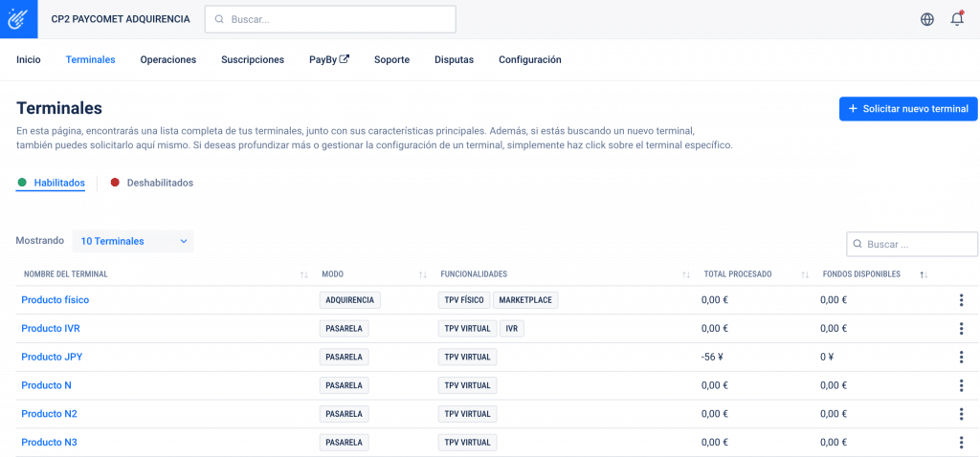Open the Producto N3 terminal link
Screen dimensions: 980x457
pos(50,442)
